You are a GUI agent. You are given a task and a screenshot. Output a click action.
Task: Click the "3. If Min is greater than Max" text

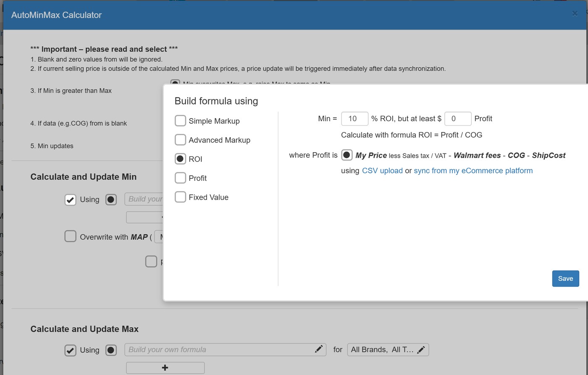(x=71, y=91)
